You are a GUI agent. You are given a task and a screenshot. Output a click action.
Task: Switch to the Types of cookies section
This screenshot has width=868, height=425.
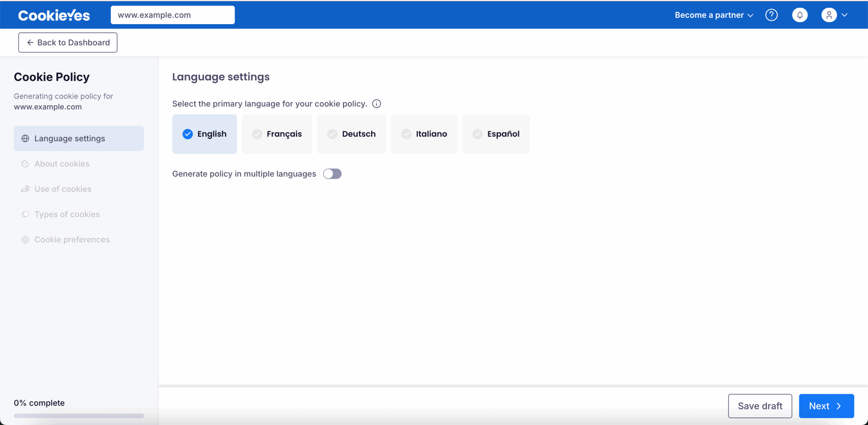point(67,214)
